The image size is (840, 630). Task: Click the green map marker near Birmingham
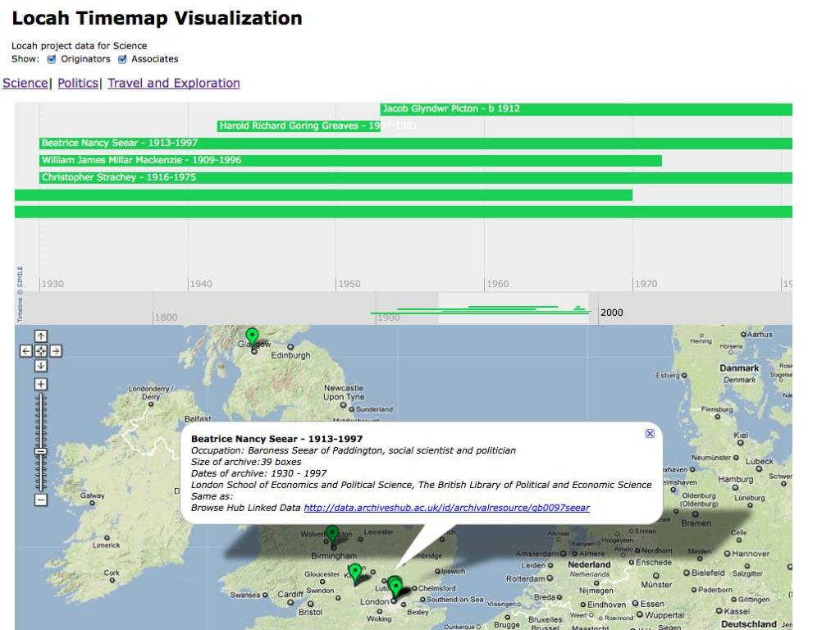click(x=332, y=535)
